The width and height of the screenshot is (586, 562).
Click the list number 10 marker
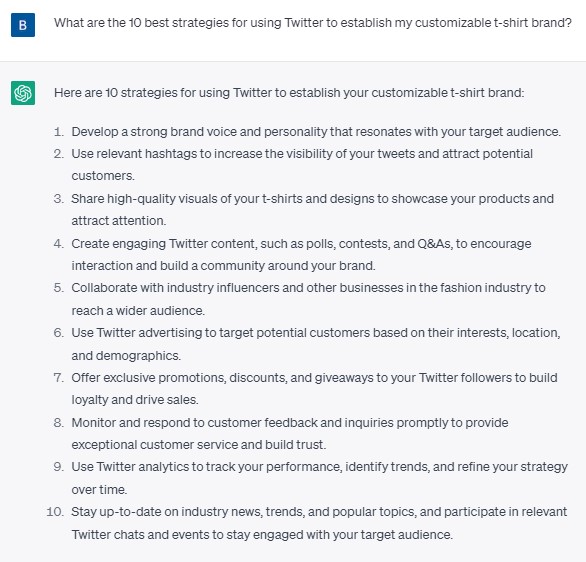click(x=55, y=512)
